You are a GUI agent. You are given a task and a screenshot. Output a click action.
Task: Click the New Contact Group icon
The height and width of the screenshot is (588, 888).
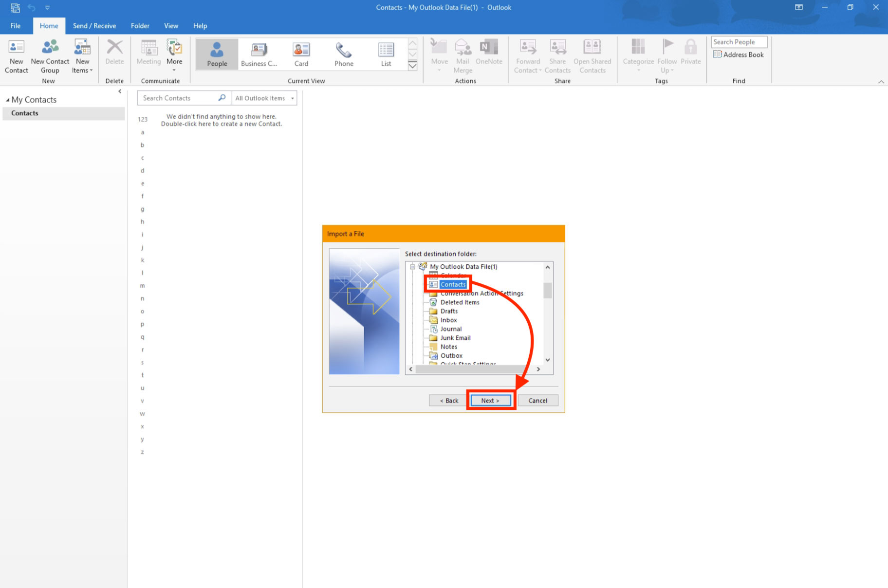[50, 48]
